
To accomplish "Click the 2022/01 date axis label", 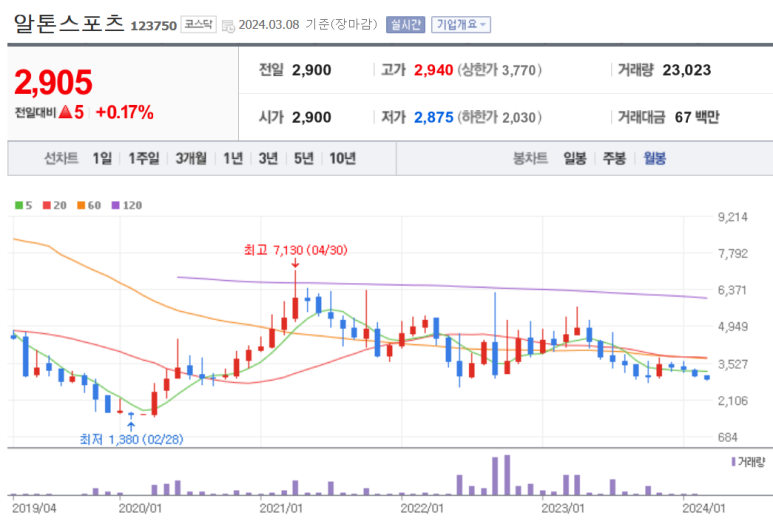I will tap(422, 508).
